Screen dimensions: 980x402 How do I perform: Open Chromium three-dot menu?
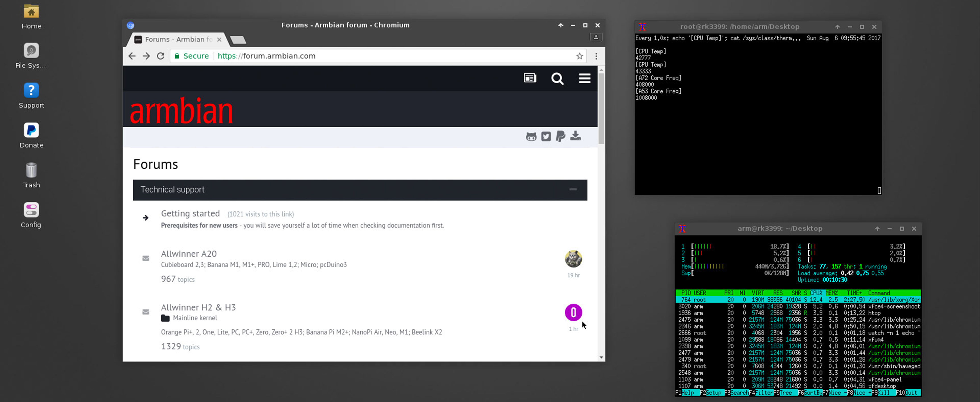[596, 56]
